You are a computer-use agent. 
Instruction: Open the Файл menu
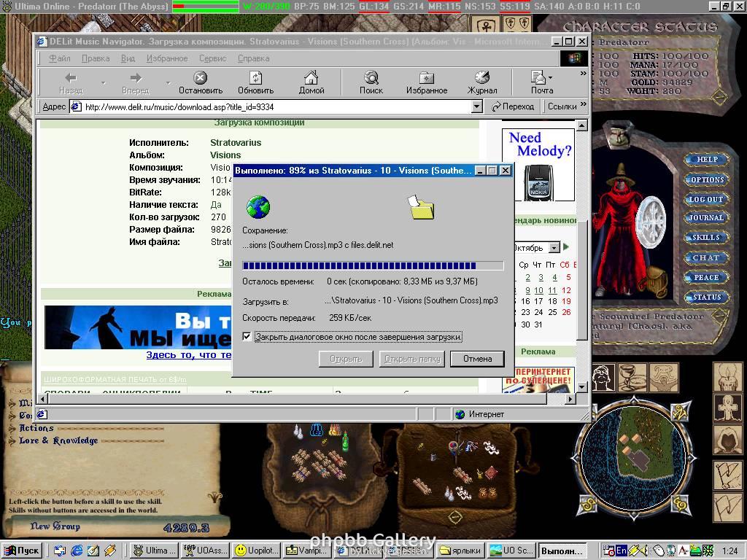coord(59,58)
